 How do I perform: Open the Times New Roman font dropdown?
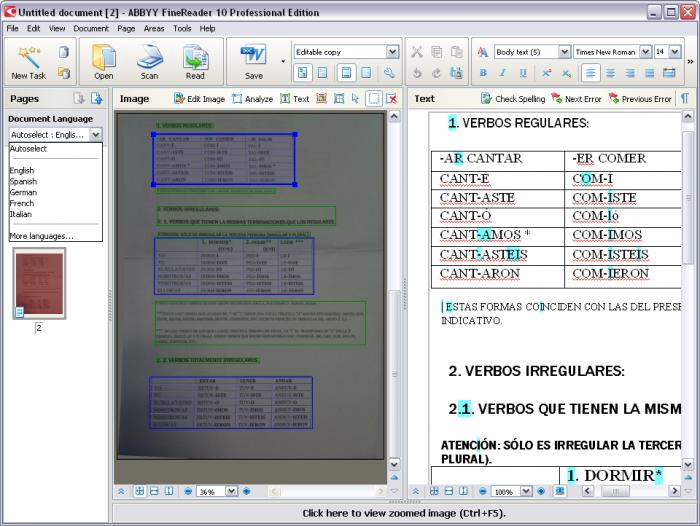[645, 52]
